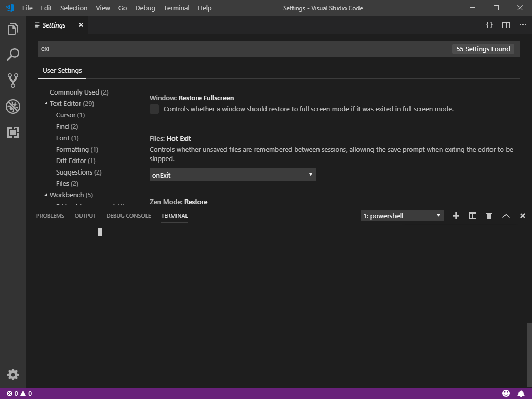This screenshot has width=532, height=399.
Task: Open the Debug view icon
Action: click(12, 107)
